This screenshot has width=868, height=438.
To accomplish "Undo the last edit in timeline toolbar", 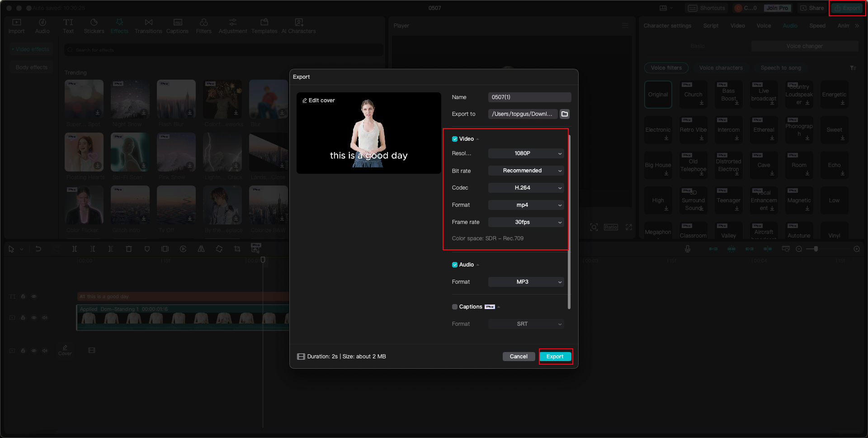I will 38,249.
